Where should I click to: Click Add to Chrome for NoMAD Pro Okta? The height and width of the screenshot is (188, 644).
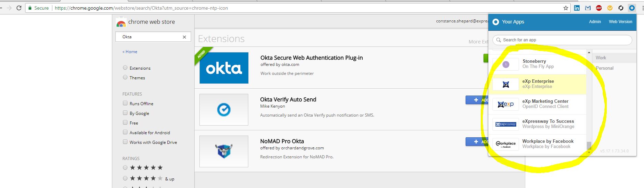[x=477, y=142]
